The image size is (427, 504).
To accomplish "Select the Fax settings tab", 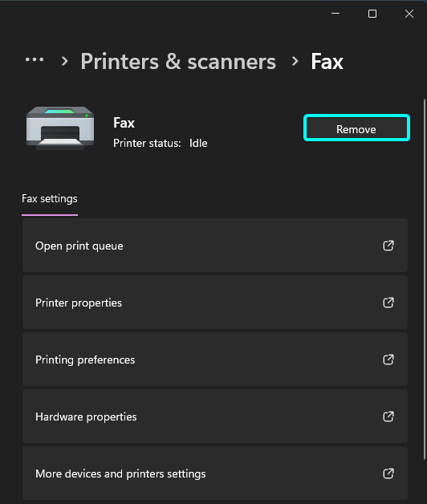I will pyautogui.click(x=50, y=199).
